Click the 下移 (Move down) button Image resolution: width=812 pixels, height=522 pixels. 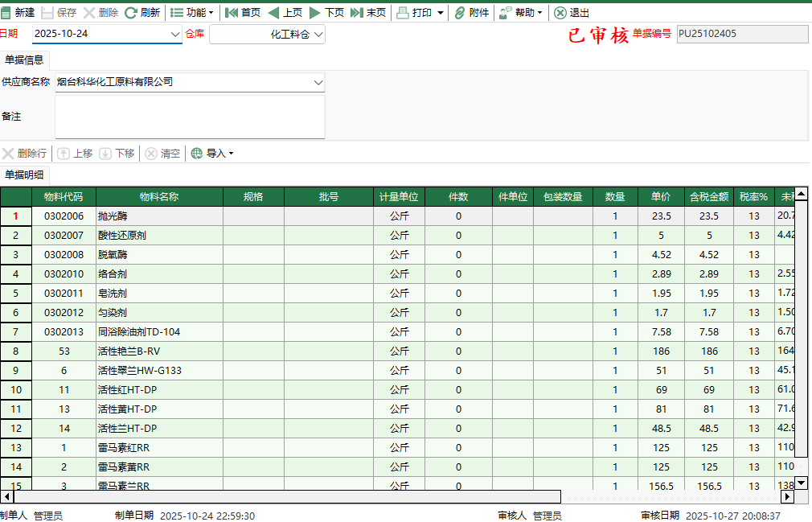pos(116,153)
